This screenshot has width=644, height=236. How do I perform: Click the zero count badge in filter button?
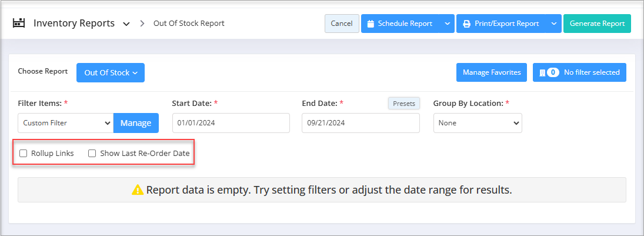tap(553, 72)
